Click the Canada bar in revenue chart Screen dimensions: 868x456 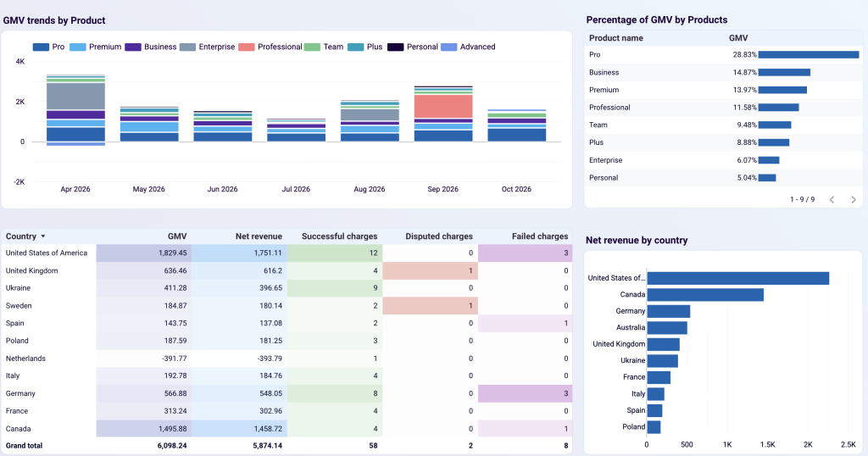[705, 295]
